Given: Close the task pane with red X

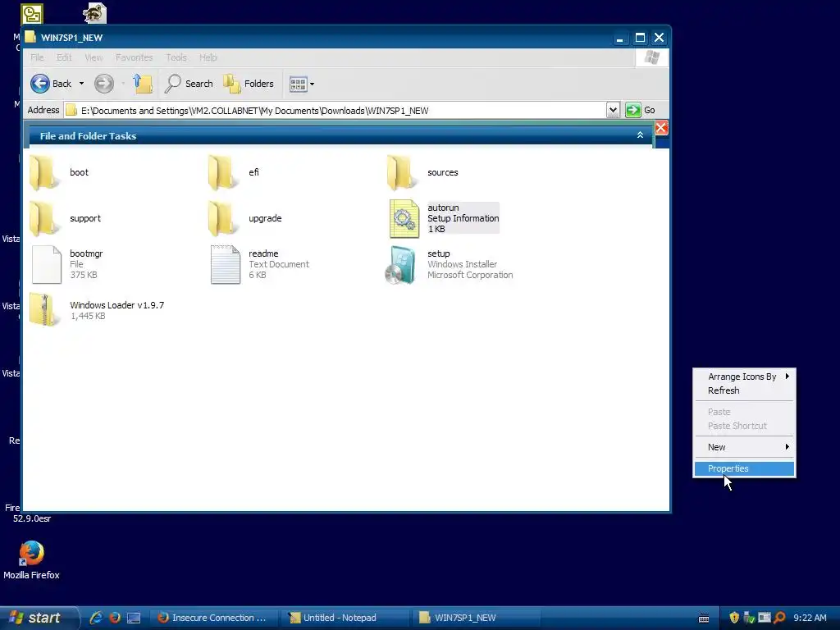Looking at the screenshot, I should pos(661,127).
